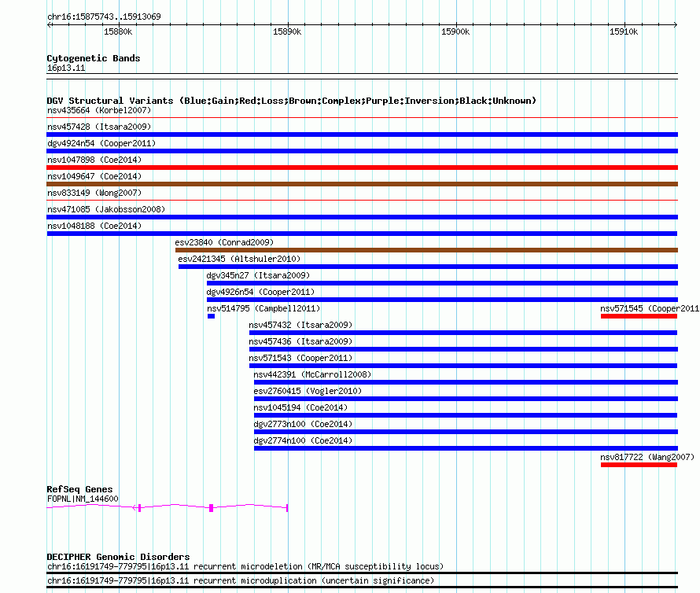Open the DECIPHER Genomic Disorders track heading
700x593 pixels.
pos(118,557)
